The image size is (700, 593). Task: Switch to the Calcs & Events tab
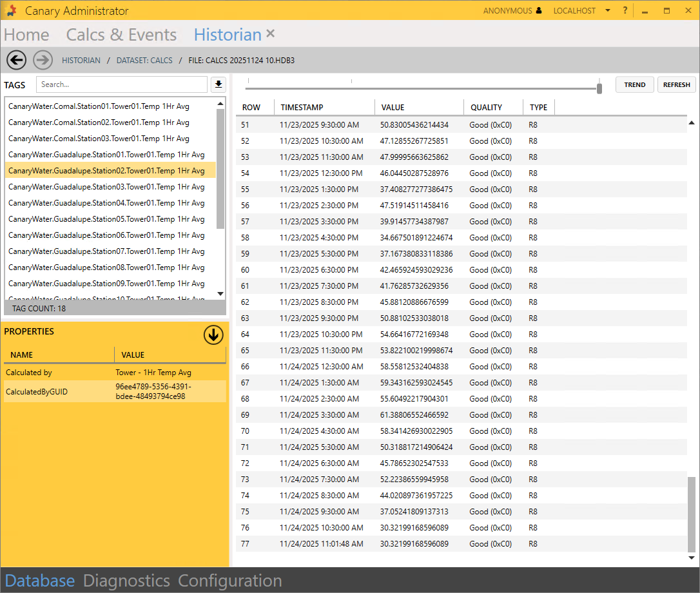(121, 35)
